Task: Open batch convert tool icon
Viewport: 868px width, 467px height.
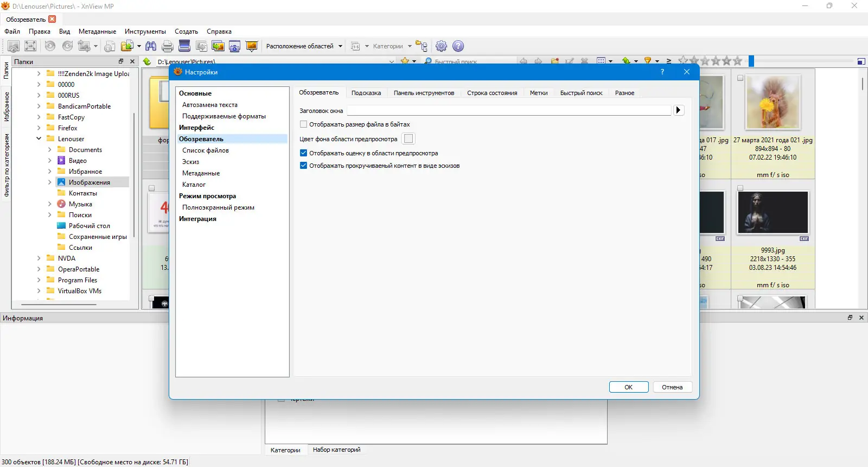Action: pos(218,46)
